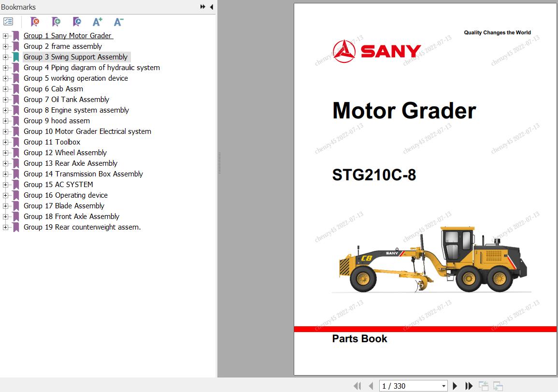This screenshot has width=558, height=392.
Task: Collapse the Bookmarks panel arrow
Action: pyautogui.click(x=212, y=7)
